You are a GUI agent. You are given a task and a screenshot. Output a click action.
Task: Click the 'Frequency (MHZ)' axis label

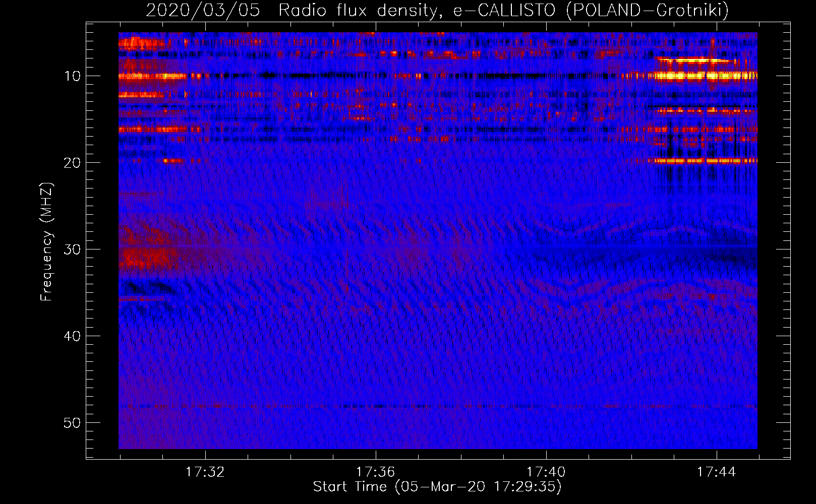(46, 242)
